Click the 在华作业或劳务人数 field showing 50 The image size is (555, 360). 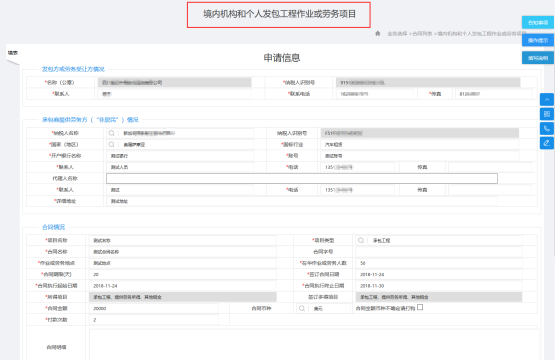tap(439, 263)
